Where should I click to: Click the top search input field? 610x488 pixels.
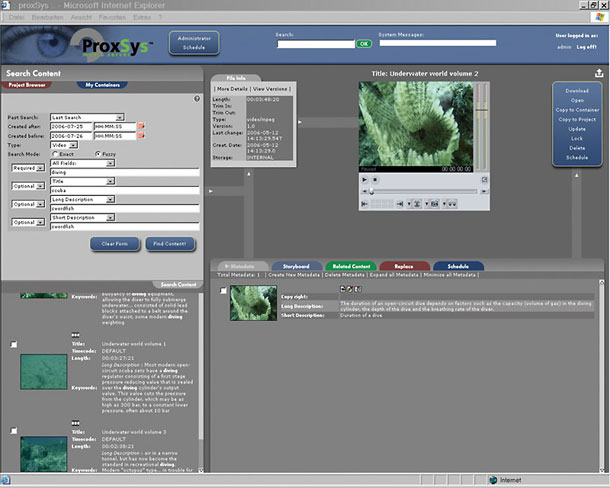tap(313, 44)
